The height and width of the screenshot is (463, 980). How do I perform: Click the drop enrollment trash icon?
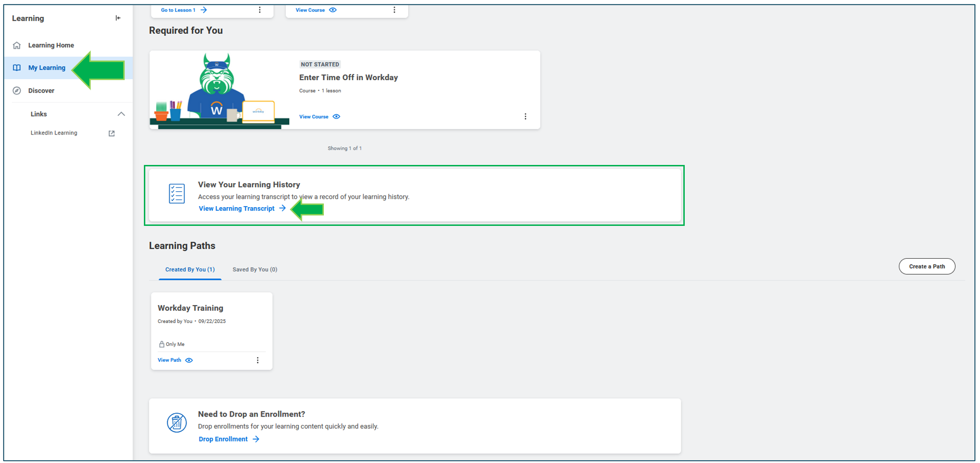tap(177, 423)
